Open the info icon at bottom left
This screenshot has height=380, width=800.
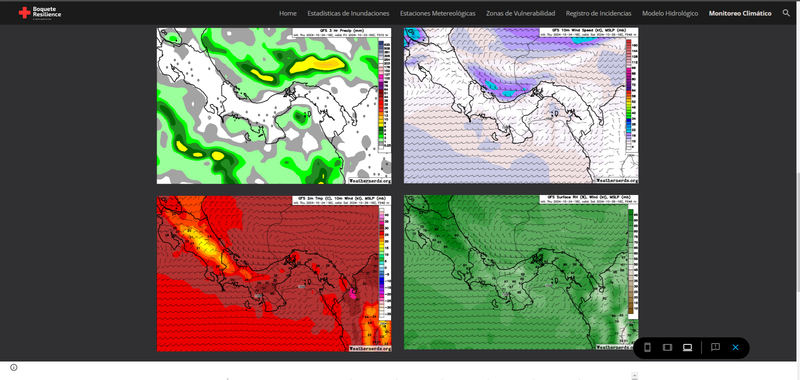(14, 367)
